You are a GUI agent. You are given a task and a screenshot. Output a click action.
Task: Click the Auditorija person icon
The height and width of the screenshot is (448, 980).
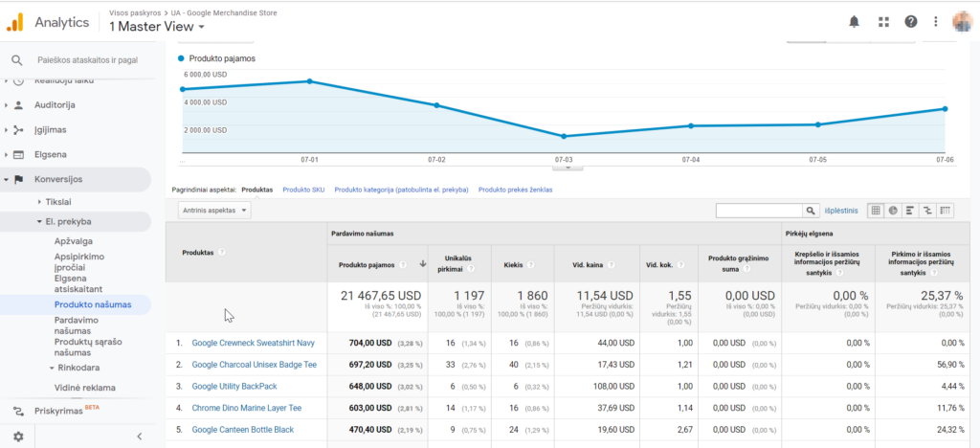click(x=18, y=105)
